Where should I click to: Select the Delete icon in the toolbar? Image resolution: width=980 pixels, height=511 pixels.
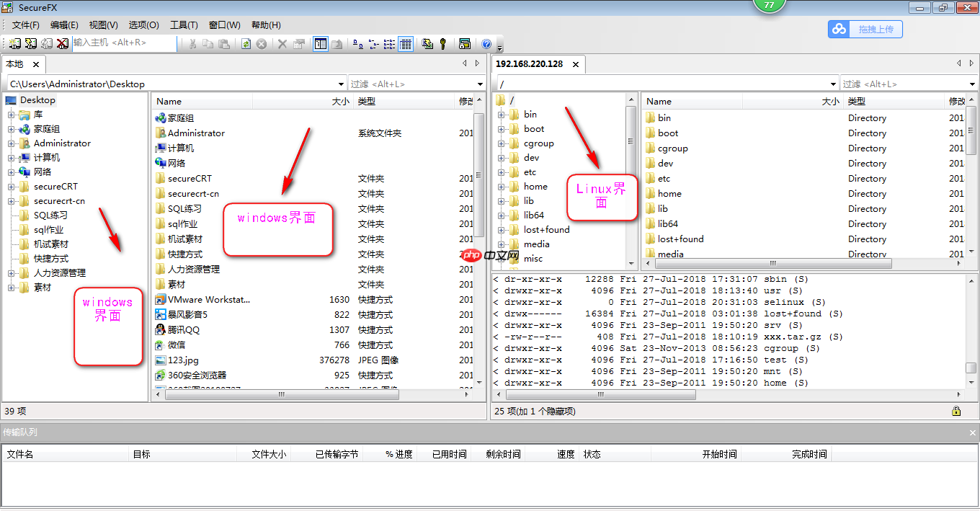[x=282, y=43]
